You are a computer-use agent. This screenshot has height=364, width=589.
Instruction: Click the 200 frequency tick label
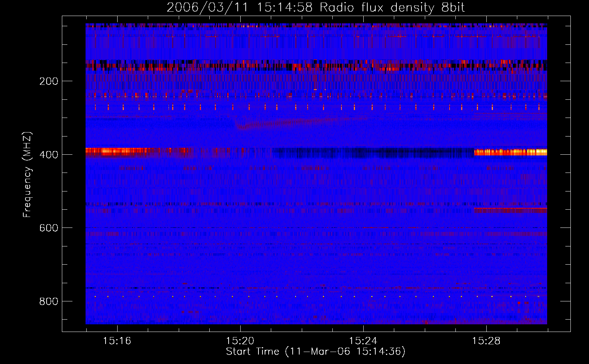tap(49, 81)
